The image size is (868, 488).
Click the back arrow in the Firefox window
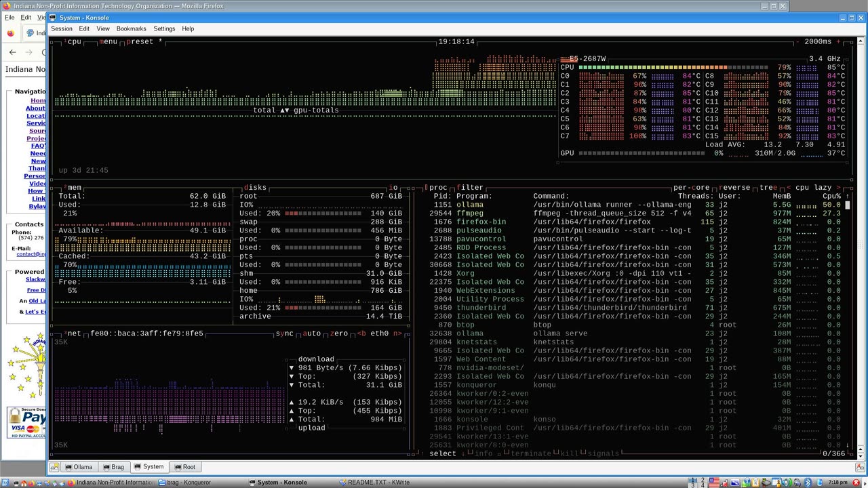pos(12,52)
